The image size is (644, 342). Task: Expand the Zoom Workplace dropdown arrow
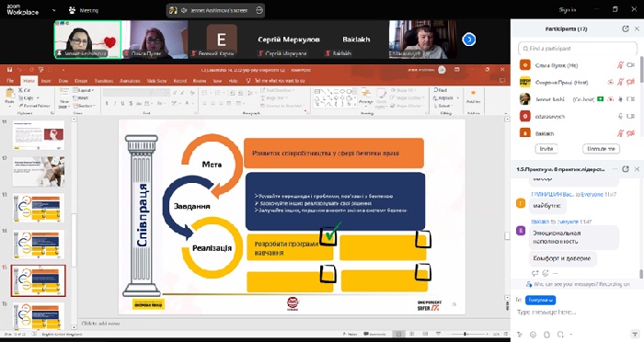pyautogui.click(x=53, y=10)
